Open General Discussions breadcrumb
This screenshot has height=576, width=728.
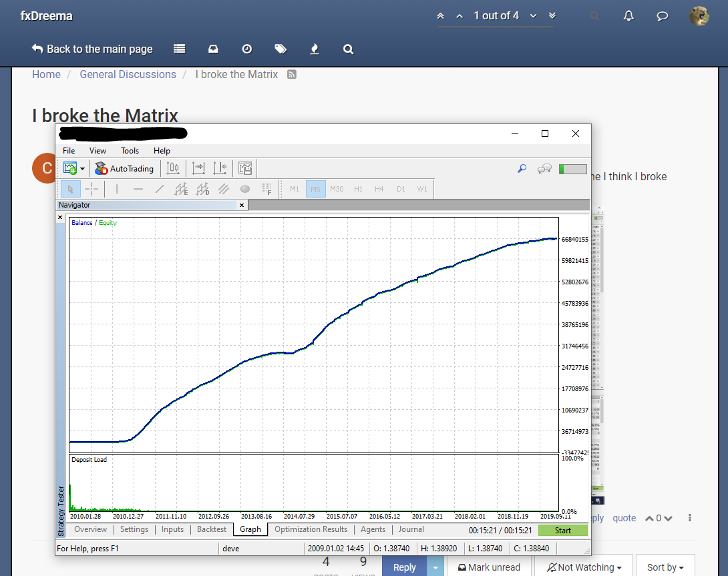point(128,74)
